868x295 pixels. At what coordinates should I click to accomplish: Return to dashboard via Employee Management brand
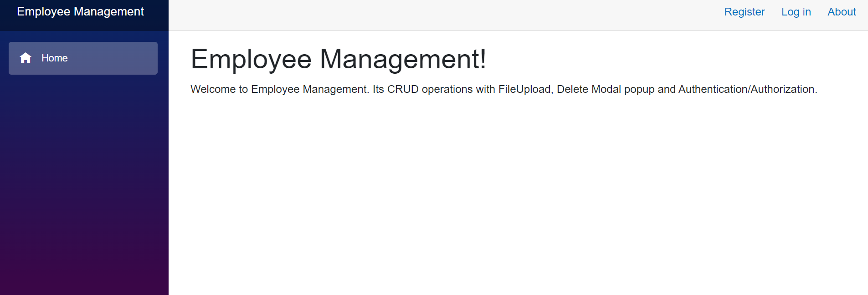tap(80, 11)
